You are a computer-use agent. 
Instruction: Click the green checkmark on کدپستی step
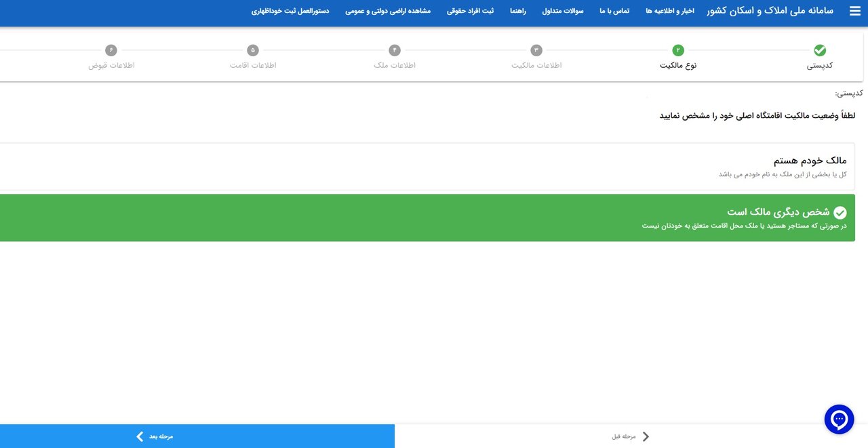click(x=819, y=49)
